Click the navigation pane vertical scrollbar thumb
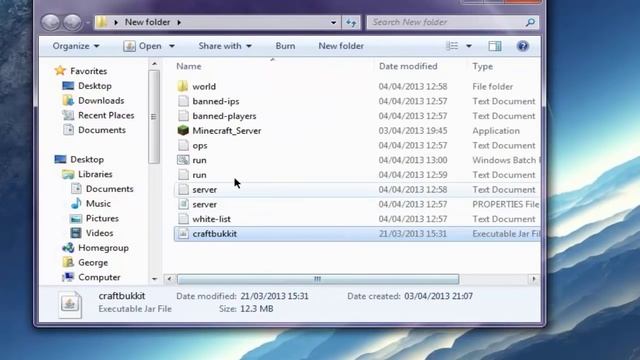 [x=154, y=117]
